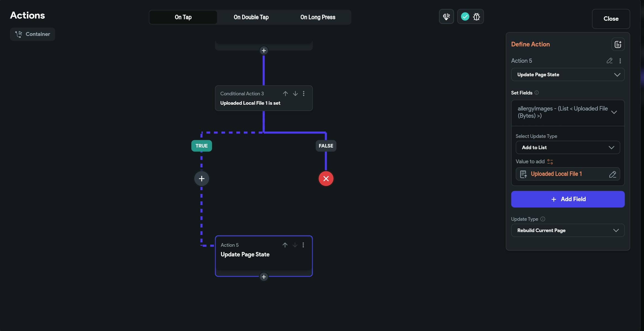Add an action on the TRUE branch
Screen dimensions: 644x331
click(201, 178)
